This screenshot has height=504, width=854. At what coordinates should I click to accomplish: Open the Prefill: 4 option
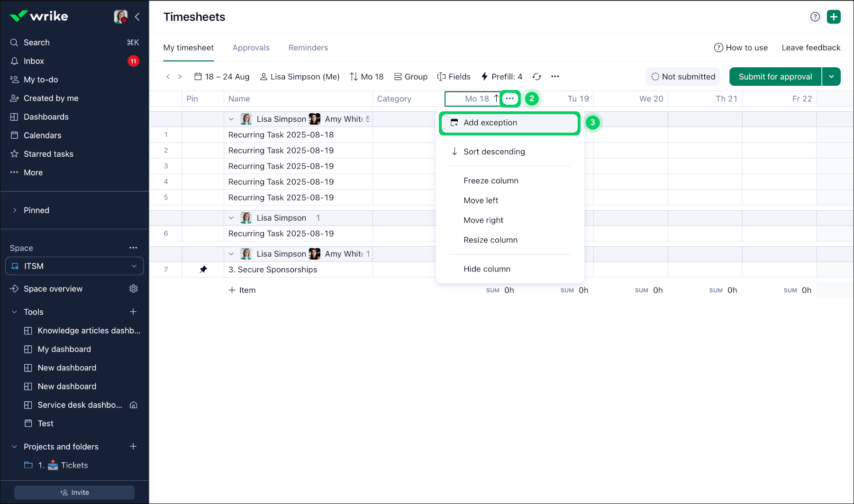(x=502, y=77)
